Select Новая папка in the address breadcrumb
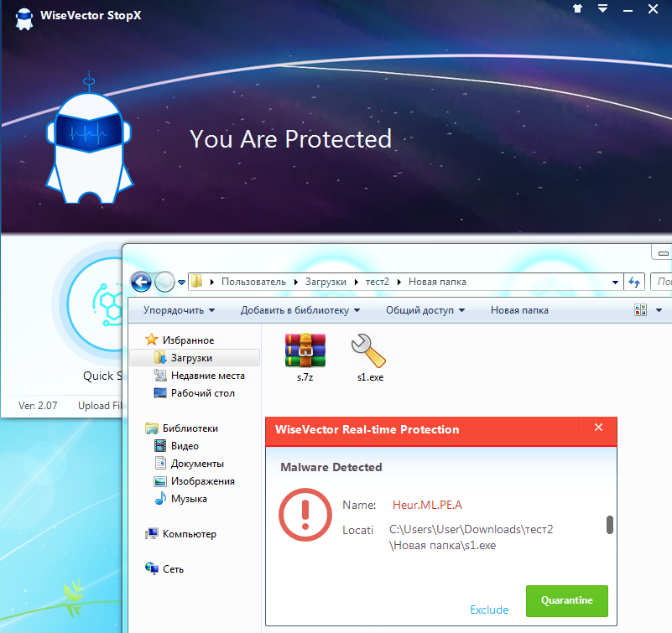The width and height of the screenshot is (672, 633). (x=437, y=282)
